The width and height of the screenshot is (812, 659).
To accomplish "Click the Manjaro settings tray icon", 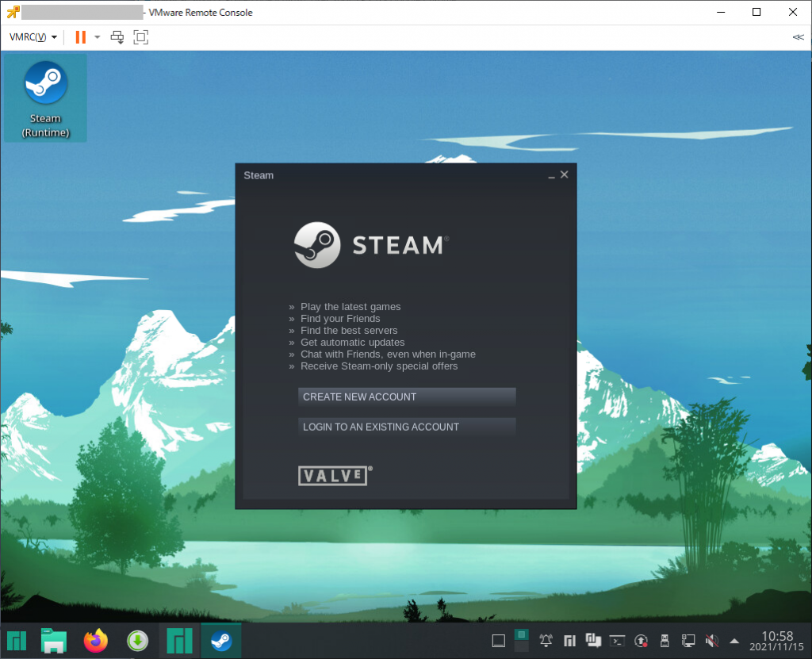I will pyautogui.click(x=569, y=642).
